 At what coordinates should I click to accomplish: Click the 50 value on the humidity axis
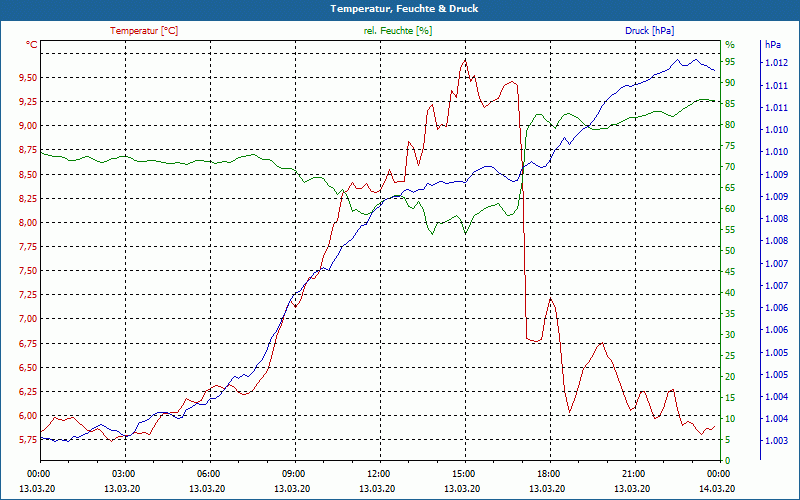pos(730,251)
